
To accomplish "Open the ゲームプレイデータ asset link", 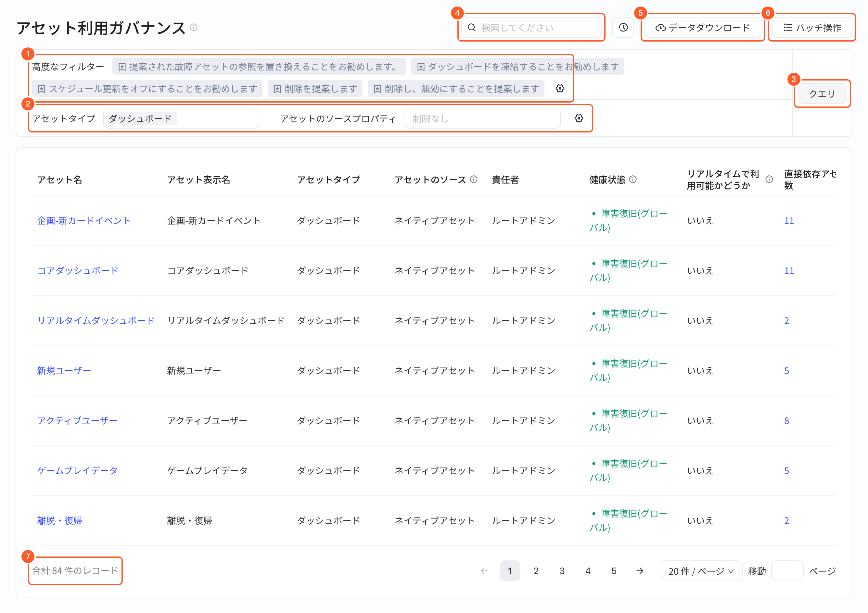I will coord(78,470).
